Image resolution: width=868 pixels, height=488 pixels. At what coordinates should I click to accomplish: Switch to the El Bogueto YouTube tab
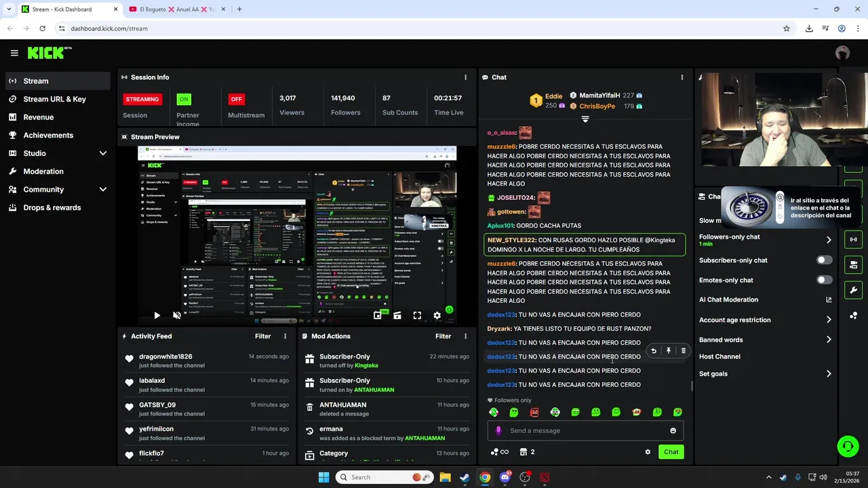(x=177, y=9)
